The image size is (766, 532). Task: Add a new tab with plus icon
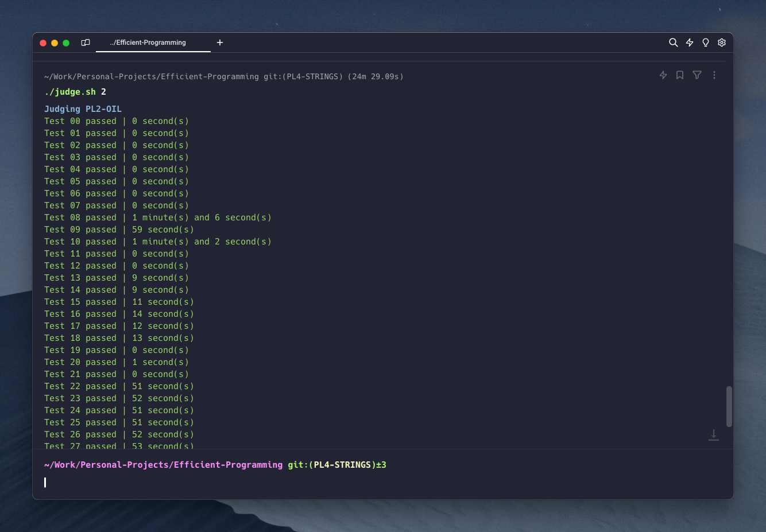click(220, 42)
